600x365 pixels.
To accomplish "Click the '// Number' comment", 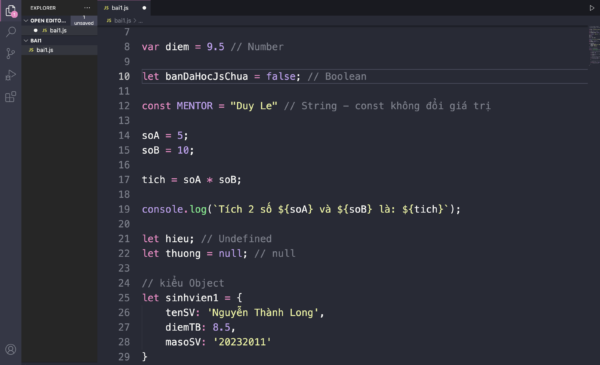I will (257, 47).
